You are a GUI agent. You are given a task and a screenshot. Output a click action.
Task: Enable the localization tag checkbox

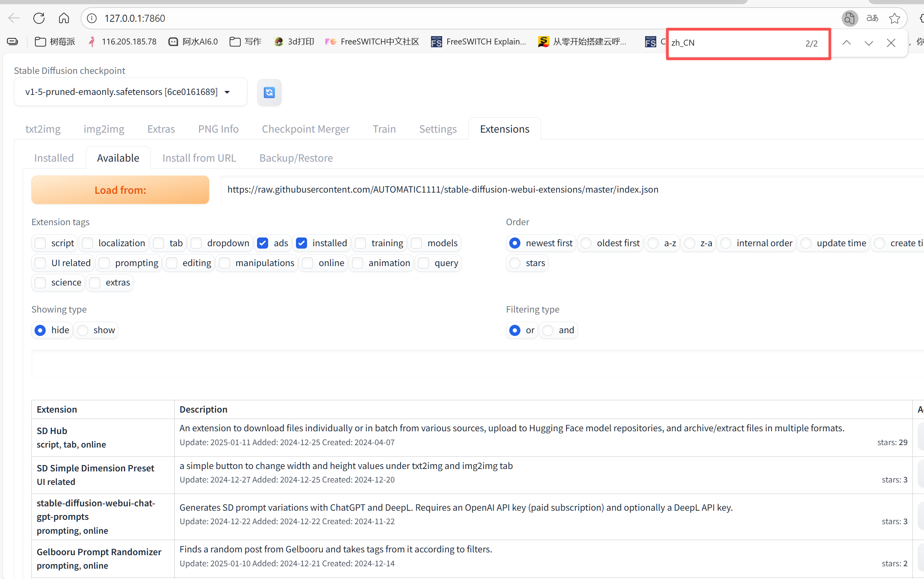click(88, 243)
